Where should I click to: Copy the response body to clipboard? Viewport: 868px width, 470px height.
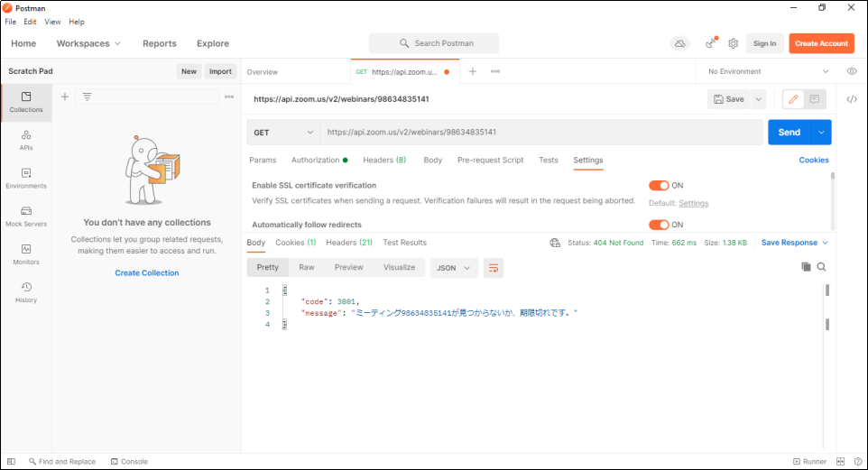point(806,267)
